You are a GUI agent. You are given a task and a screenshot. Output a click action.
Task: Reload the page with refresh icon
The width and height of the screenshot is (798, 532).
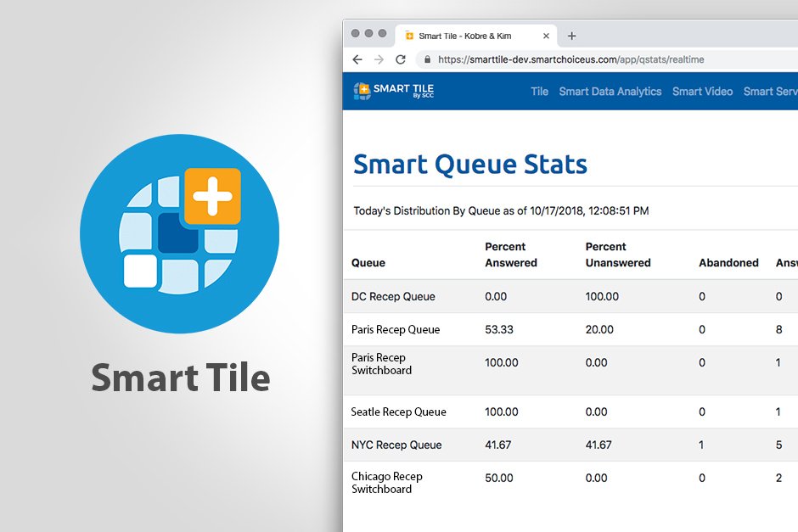point(401,59)
